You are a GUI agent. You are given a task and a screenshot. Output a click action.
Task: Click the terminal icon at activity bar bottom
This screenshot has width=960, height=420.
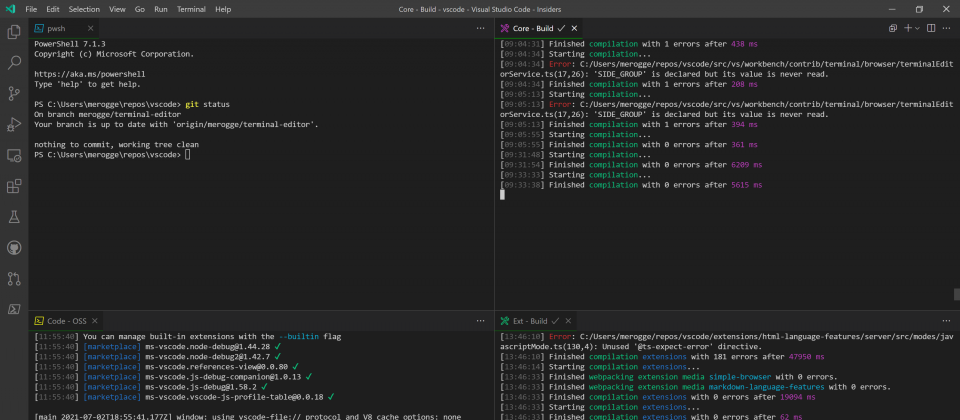tap(13, 309)
